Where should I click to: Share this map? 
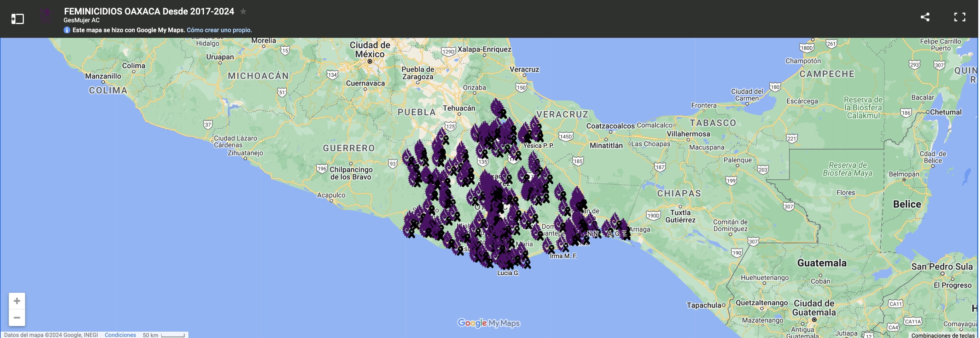(925, 17)
